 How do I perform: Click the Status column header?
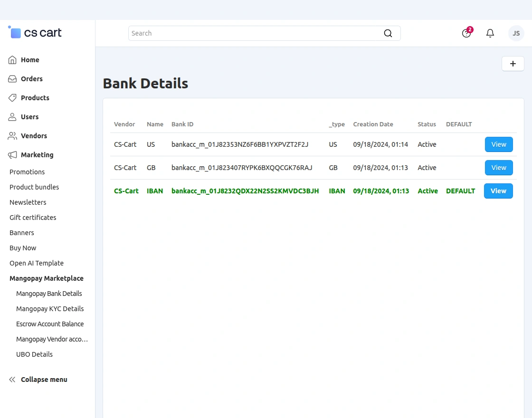coord(427,124)
